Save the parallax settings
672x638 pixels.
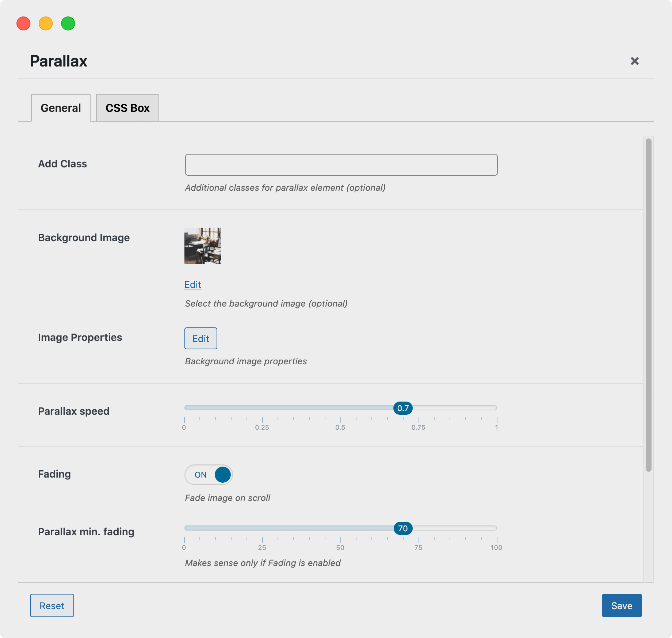[622, 605]
